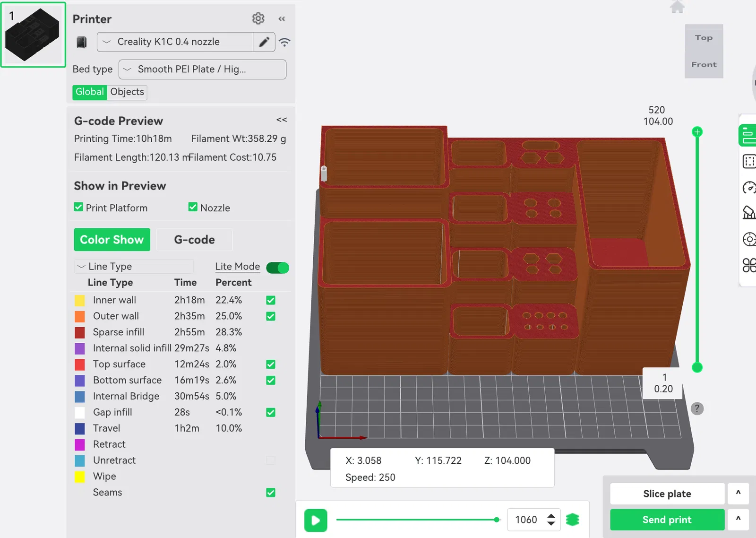This screenshot has height=538, width=756.
Task: Click the Unretract row checkbox
Action: [x=271, y=460]
